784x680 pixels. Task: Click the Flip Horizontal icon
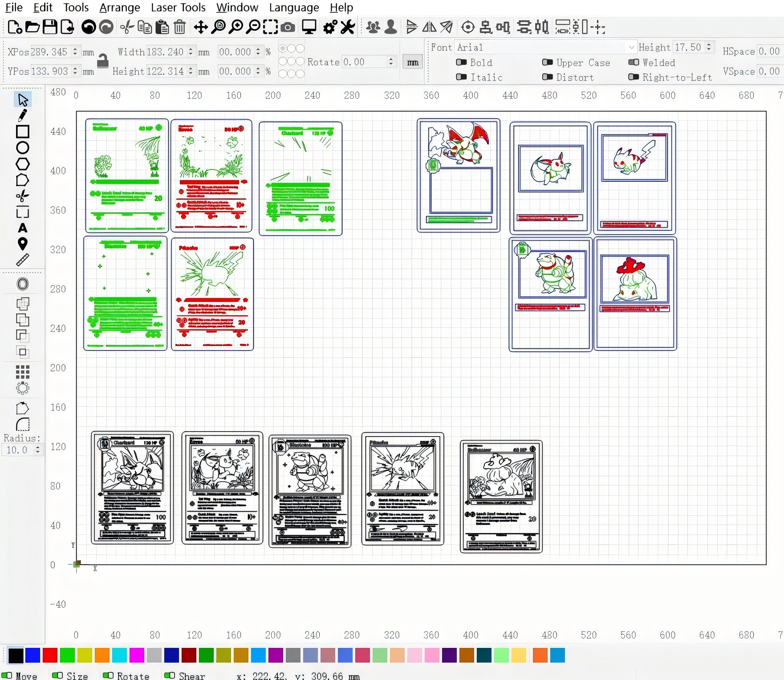429,27
